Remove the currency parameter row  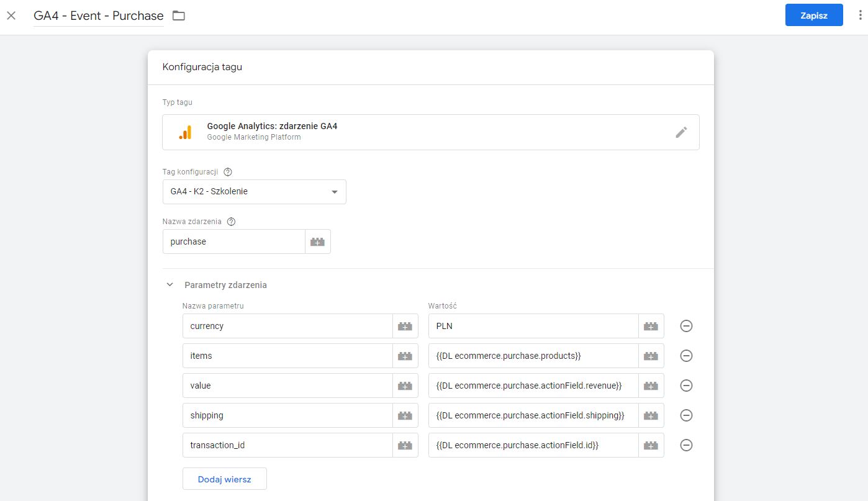(686, 326)
